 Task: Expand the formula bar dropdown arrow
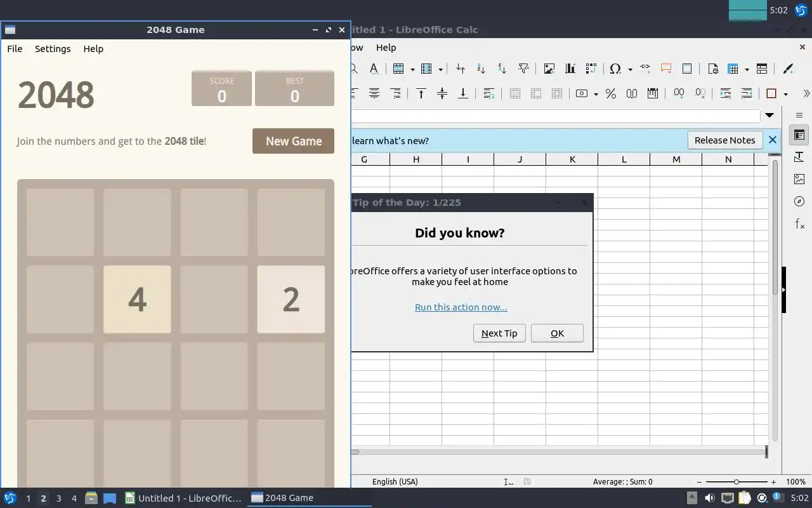pos(769,116)
